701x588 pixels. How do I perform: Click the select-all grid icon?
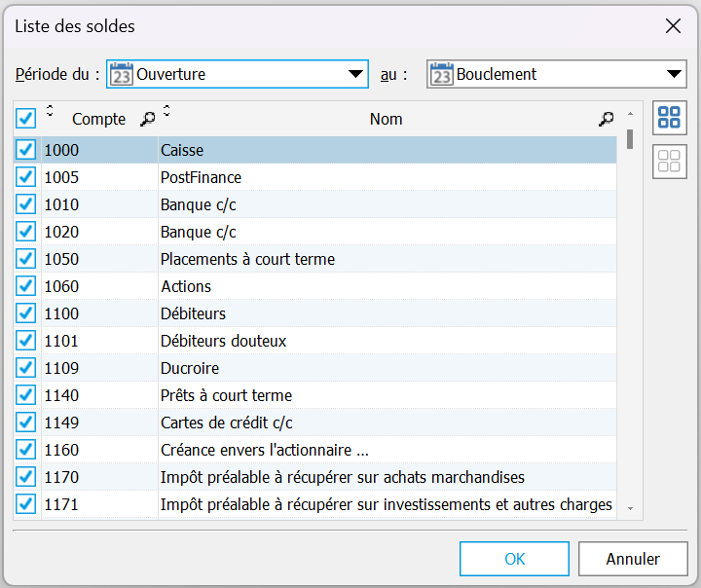[669, 118]
